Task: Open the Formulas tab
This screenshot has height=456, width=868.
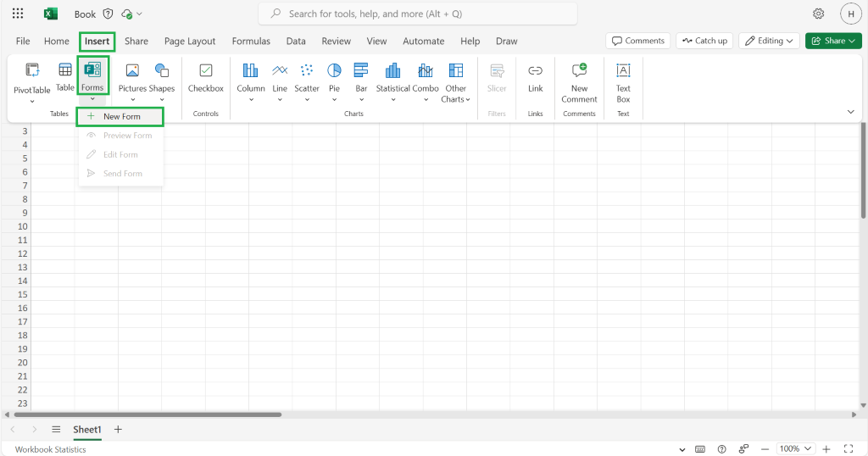Action: click(251, 41)
